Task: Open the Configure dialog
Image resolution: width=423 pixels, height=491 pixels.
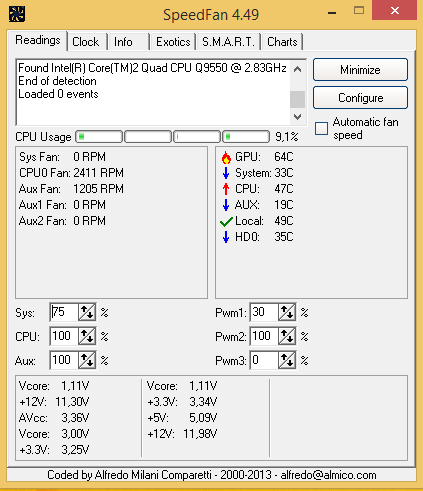Action: 360,98
